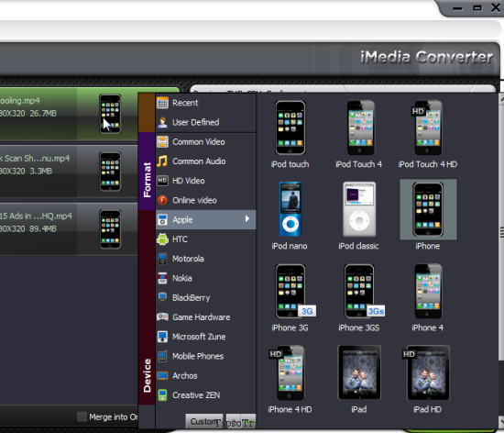Open the Nokia device category
The width and height of the screenshot is (504, 433).
click(x=205, y=278)
